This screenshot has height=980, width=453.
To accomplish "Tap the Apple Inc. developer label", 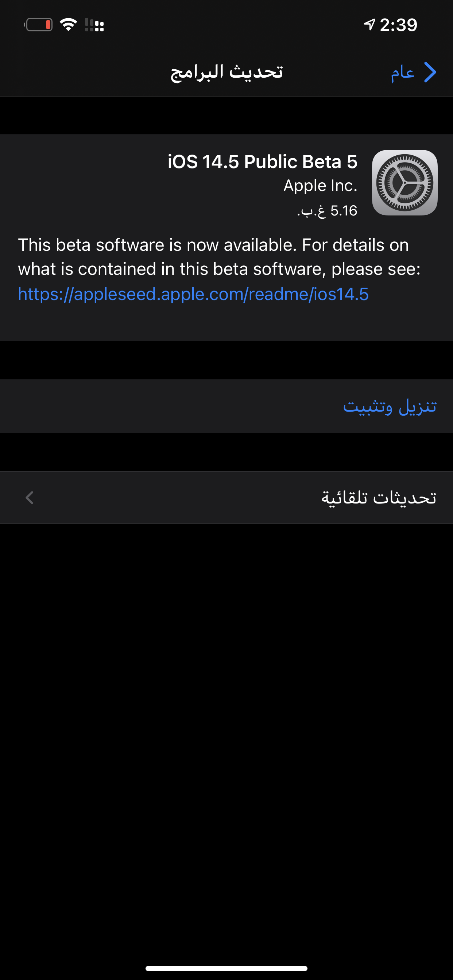I will 321,186.
